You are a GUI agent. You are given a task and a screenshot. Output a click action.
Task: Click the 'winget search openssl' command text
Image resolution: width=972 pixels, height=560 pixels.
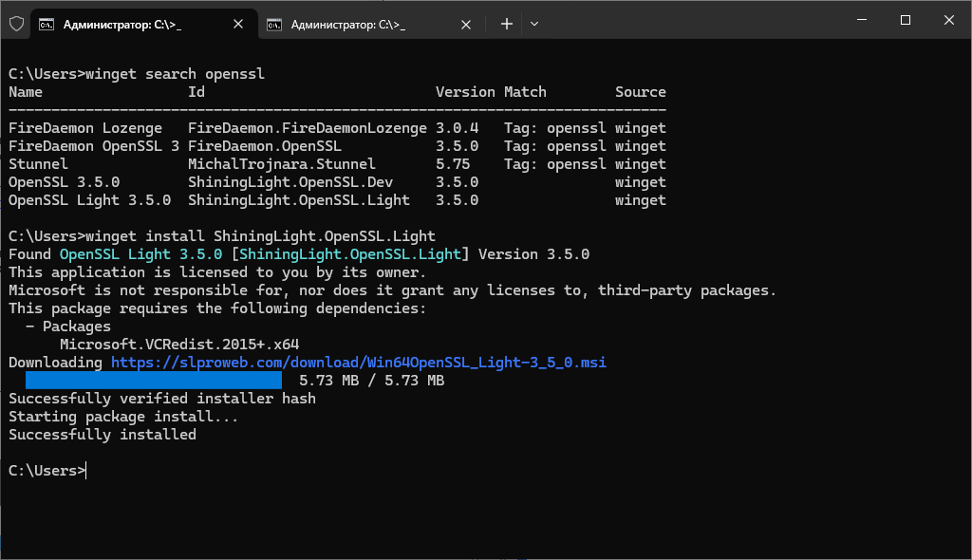pos(175,74)
